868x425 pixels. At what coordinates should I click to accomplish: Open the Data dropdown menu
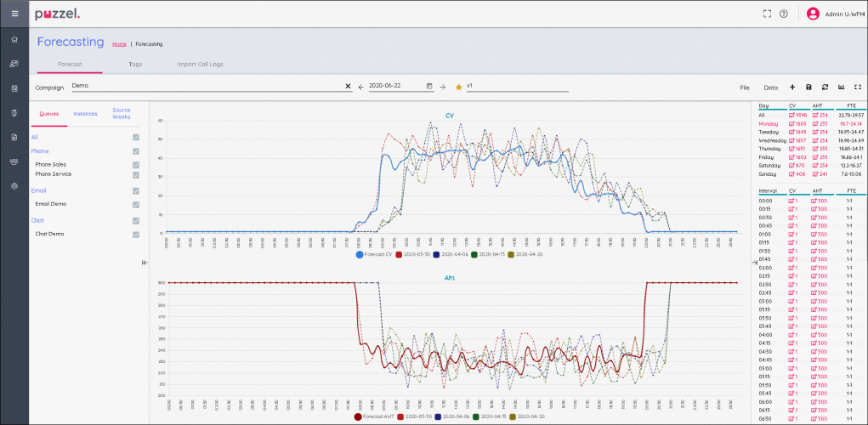coord(770,88)
